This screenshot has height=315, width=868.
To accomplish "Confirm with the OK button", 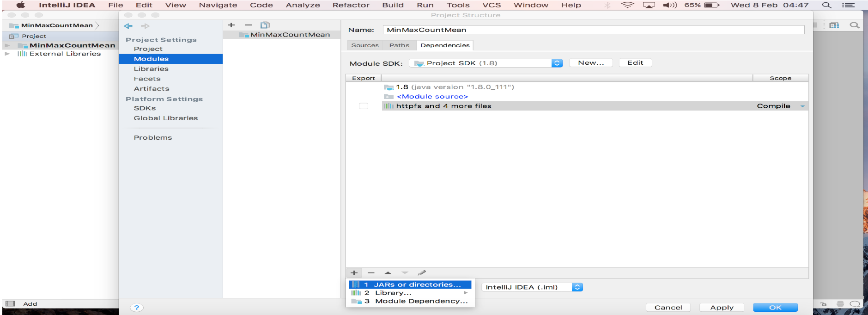I will [775, 308].
